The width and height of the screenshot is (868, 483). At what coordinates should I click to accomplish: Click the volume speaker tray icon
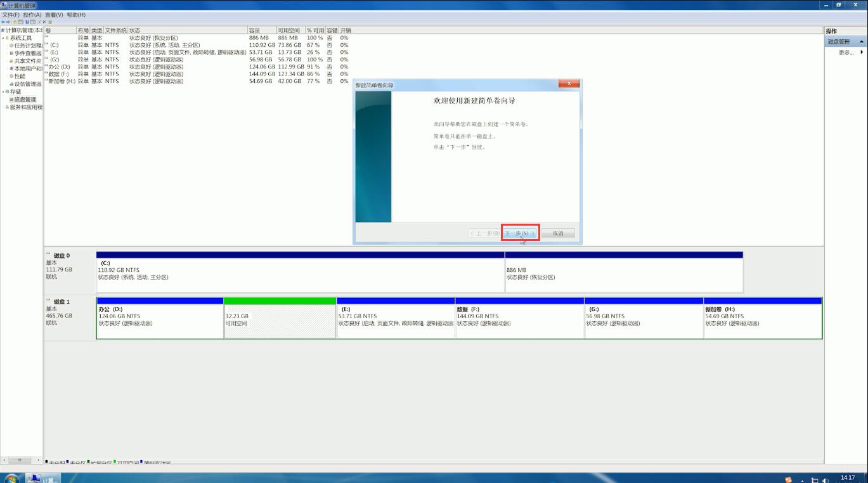825,480
